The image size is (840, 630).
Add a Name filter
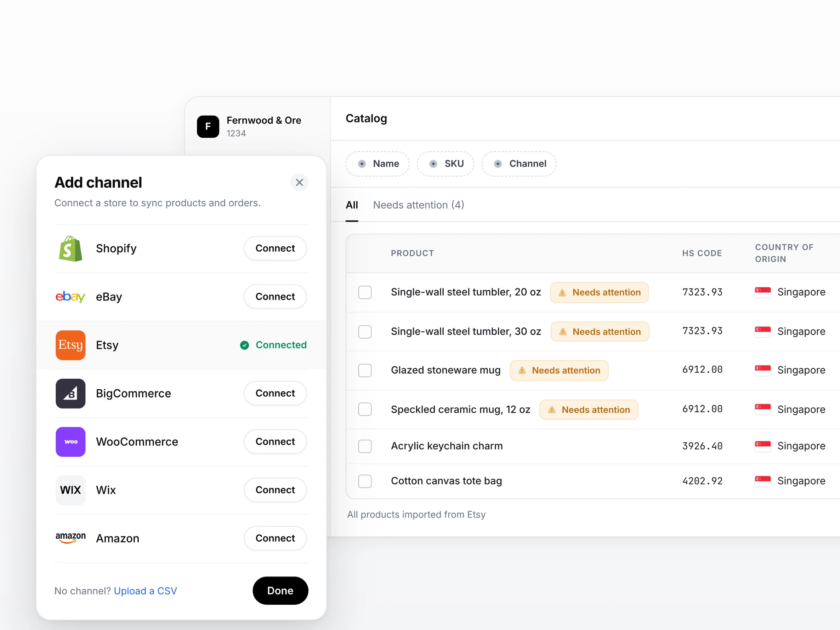click(x=377, y=164)
